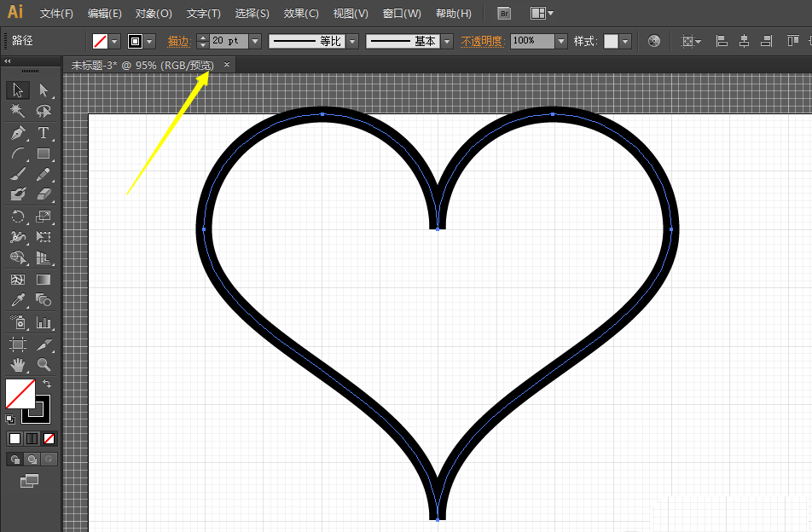Open the fill color dropdown in control bar
Image resolution: width=812 pixels, height=532 pixels.
(114, 42)
